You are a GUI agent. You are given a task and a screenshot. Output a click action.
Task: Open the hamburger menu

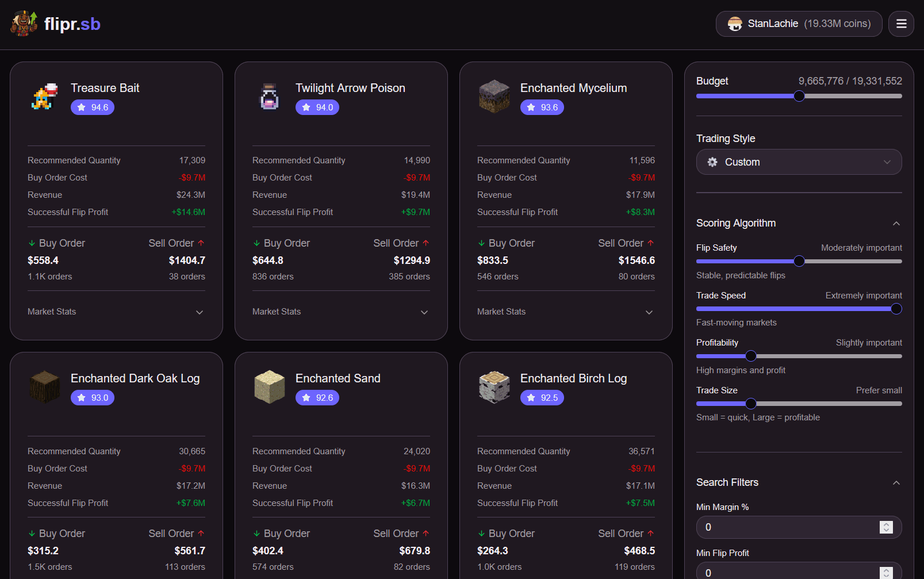901,24
